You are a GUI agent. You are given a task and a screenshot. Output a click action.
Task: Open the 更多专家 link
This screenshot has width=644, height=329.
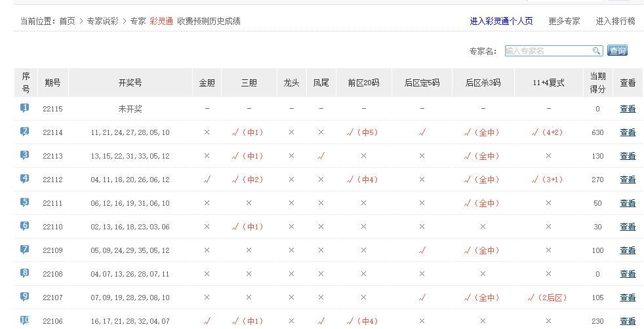click(x=564, y=21)
